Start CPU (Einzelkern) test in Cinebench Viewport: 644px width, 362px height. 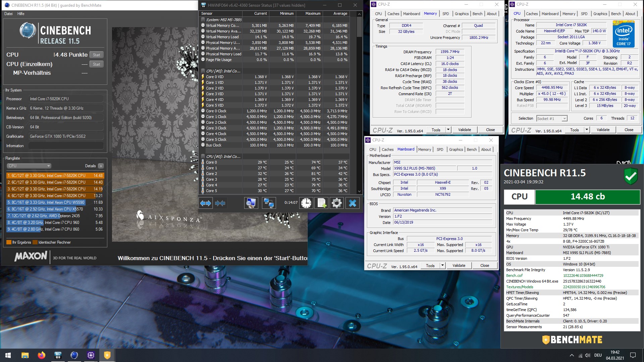click(96, 64)
